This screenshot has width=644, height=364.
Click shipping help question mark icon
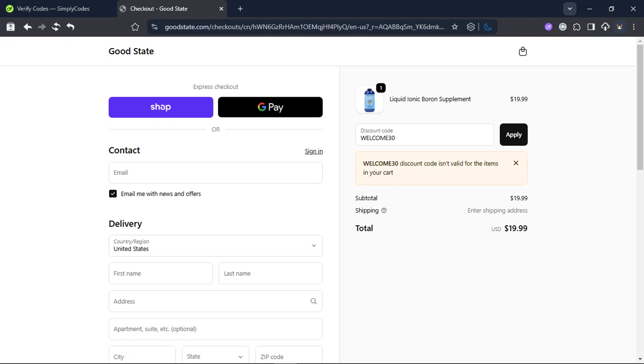(384, 211)
